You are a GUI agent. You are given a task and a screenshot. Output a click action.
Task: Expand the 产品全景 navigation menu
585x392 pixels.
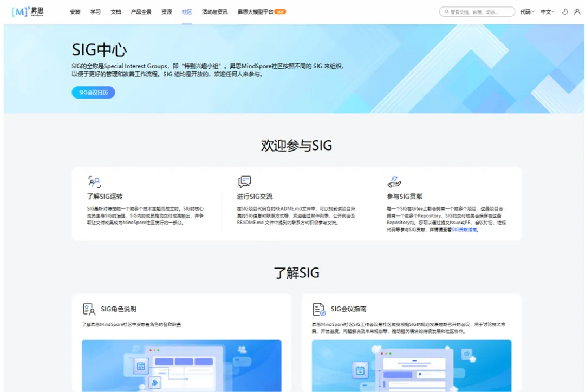tap(141, 12)
